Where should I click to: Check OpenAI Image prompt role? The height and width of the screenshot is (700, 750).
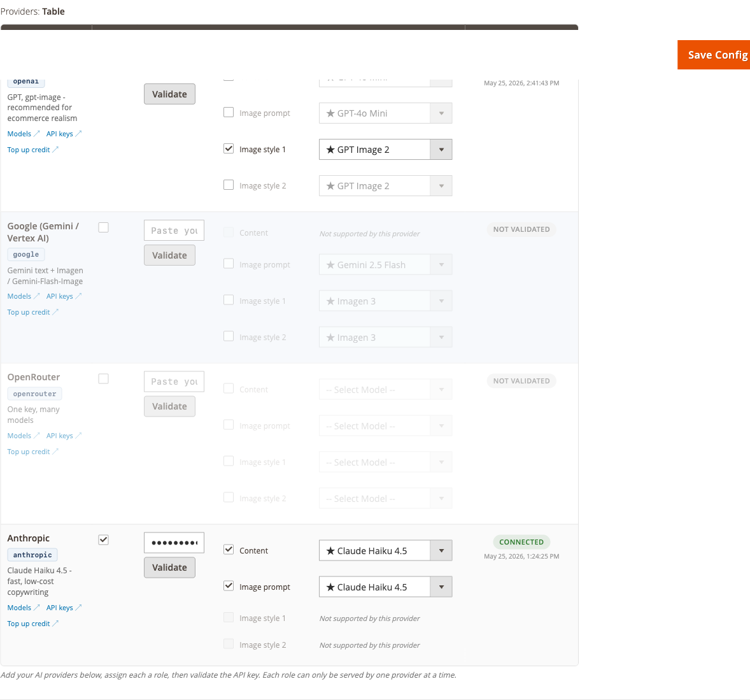tap(229, 113)
